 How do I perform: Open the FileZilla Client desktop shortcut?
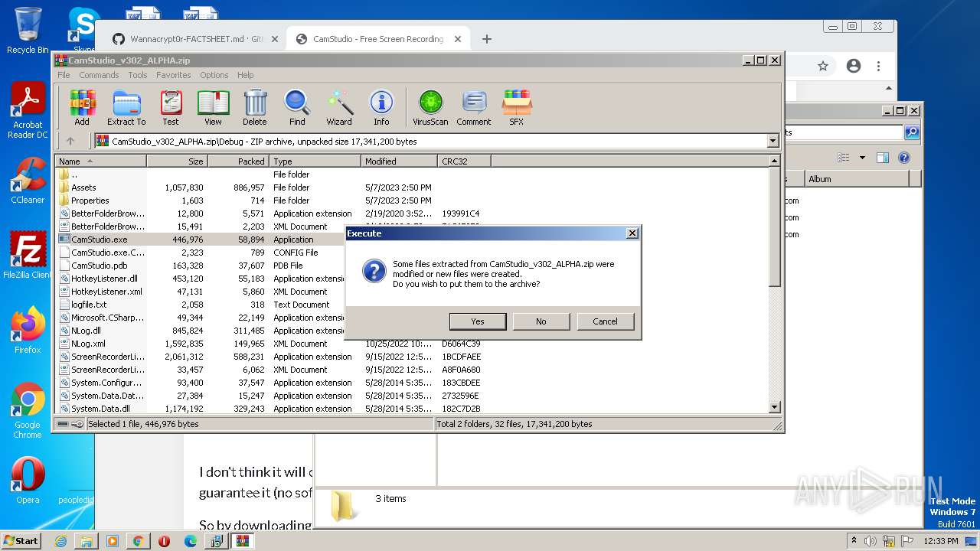(x=28, y=255)
